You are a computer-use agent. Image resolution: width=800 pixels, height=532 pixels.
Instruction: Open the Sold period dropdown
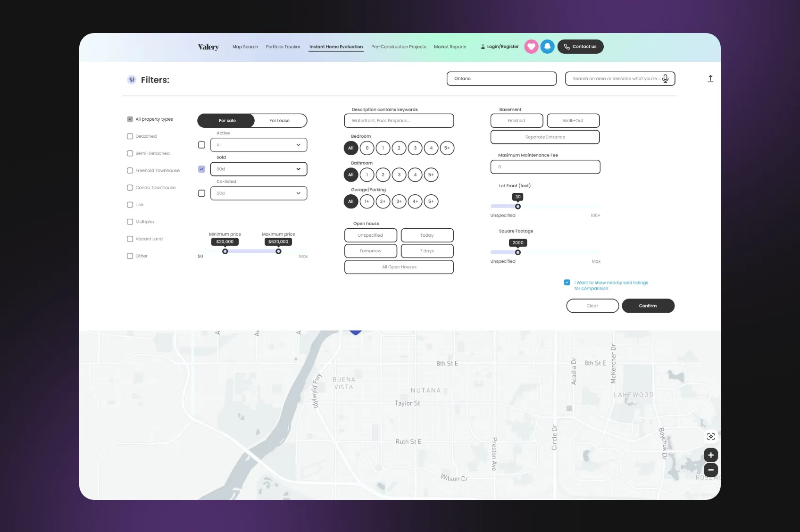point(258,169)
